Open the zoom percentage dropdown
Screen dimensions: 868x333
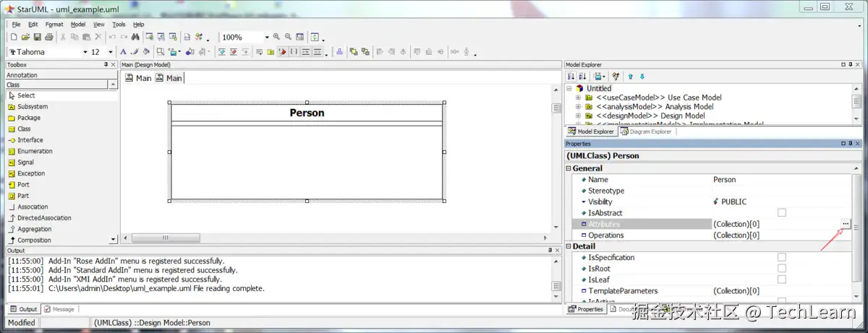tap(266, 38)
